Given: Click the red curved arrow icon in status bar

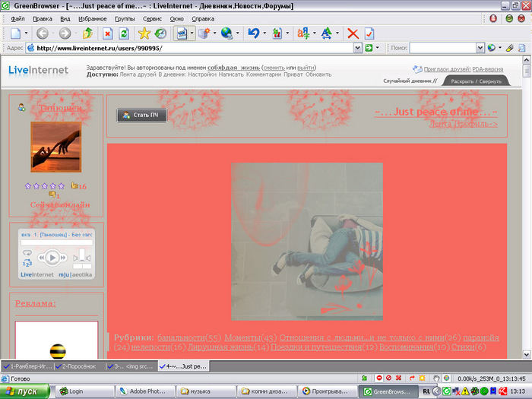Looking at the screenshot, I should pos(412,378).
